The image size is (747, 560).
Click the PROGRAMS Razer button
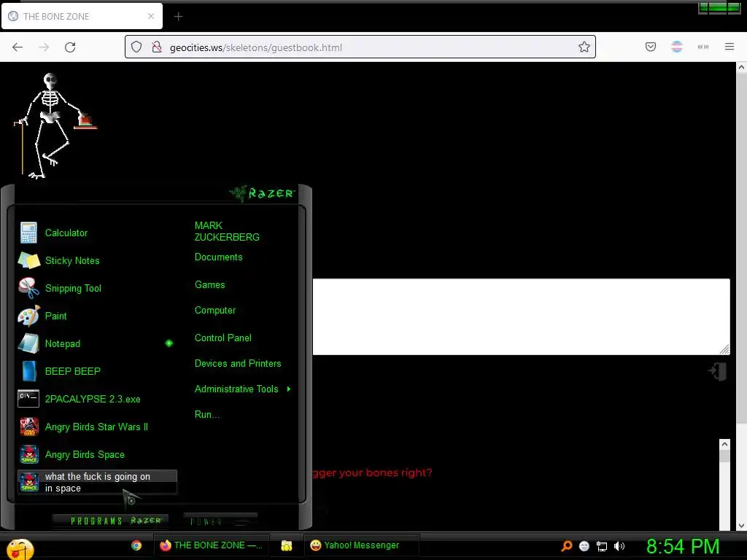(110, 521)
